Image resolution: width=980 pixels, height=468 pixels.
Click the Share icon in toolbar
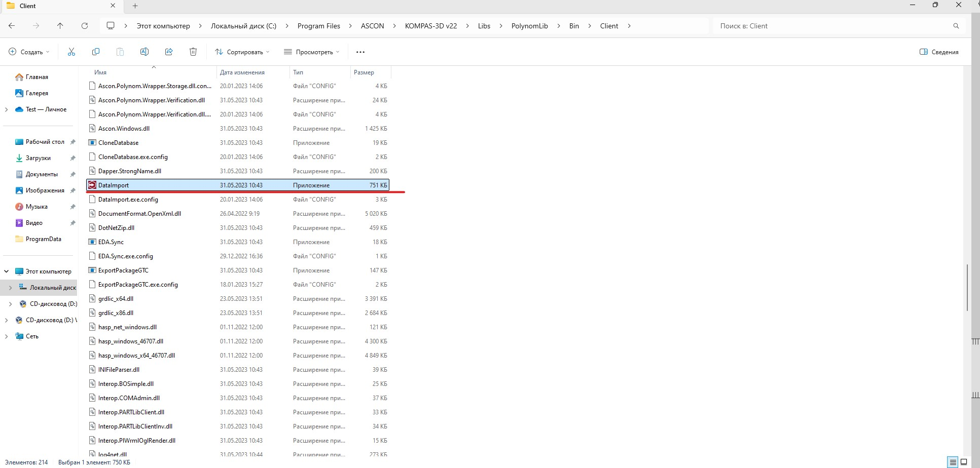(169, 52)
